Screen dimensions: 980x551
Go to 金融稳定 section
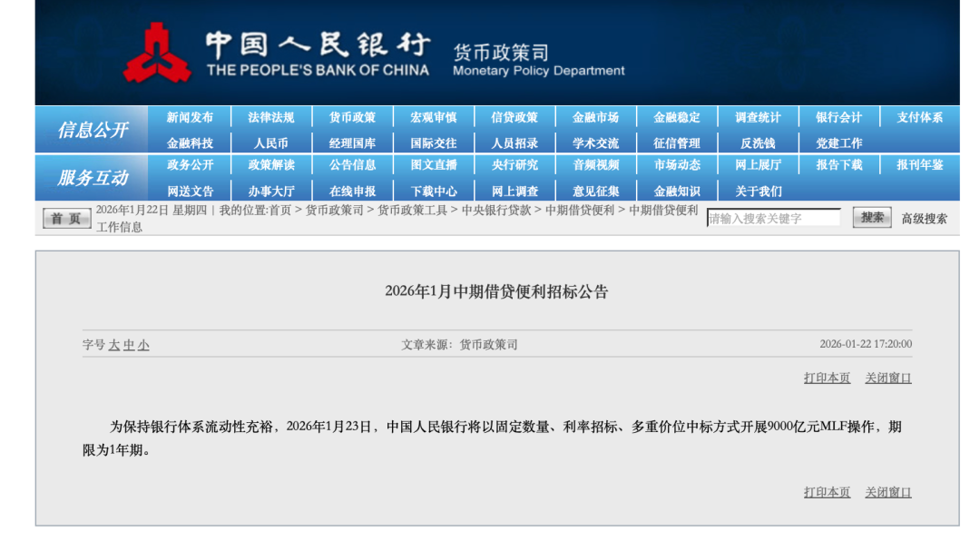677,118
